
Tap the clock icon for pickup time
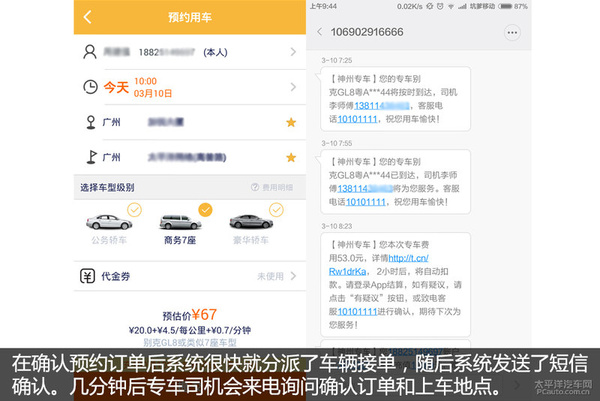point(90,87)
